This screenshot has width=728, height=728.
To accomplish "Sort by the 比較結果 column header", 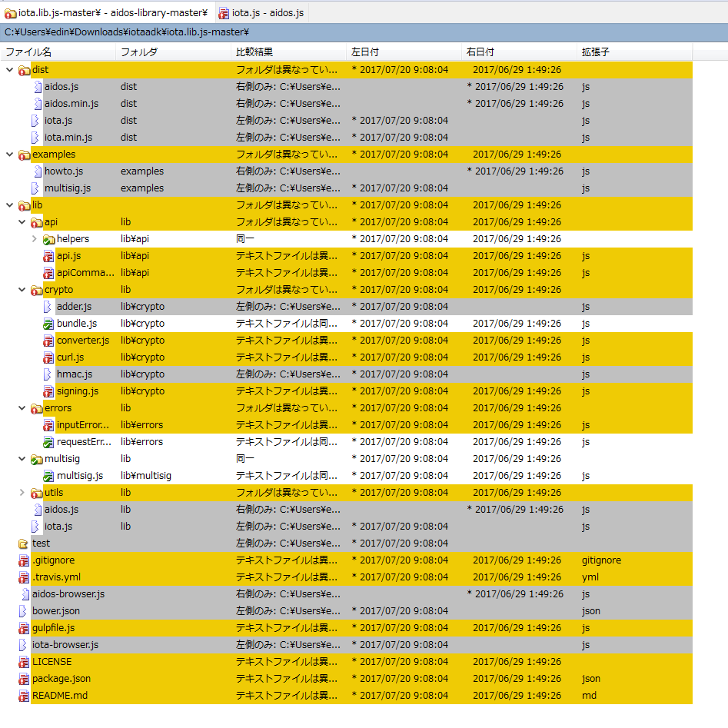I will coord(288,52).
